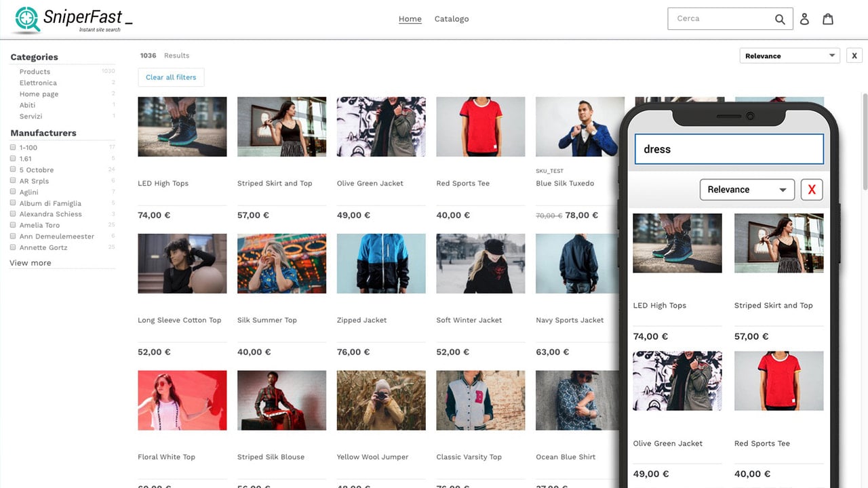Viewport: 868px width, 488px height.
Task: Open Olive Green Jacket image on phone
Action: pos(677,381)
